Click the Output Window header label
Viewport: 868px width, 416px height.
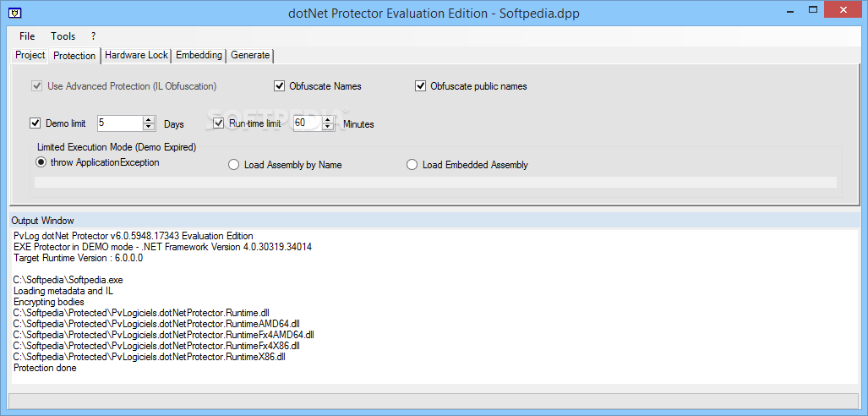[x=42, y=221]
